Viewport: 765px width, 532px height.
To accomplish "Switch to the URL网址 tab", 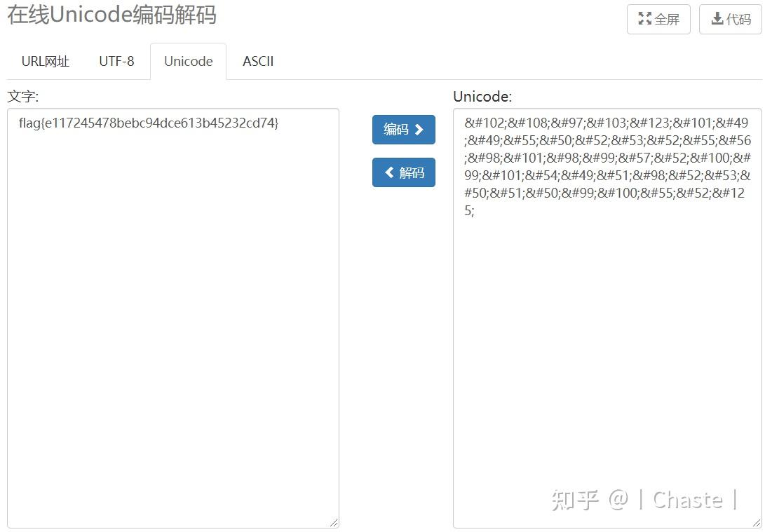I will click(x=44, y=62).
